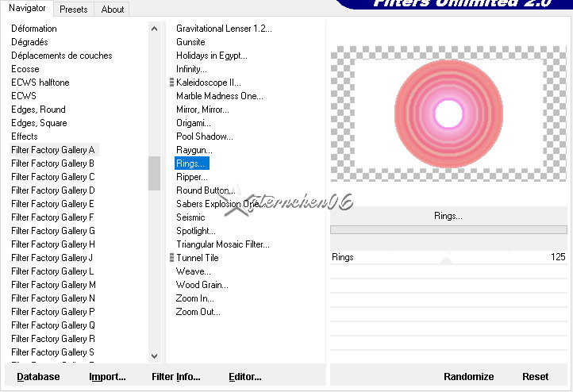Pick the Wood Grain... filter
Image resolution: width=573 pixels, height=392 pixels.
(202, 285)
